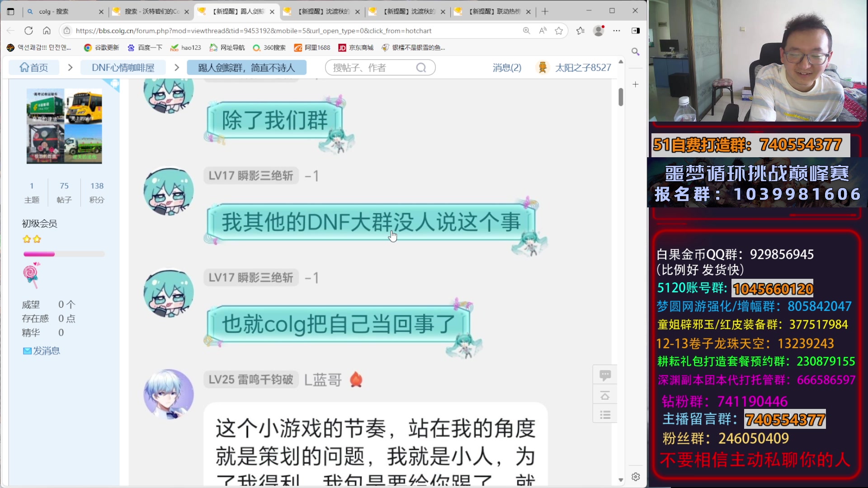Screen dimensions: 868x488
Task: Open the 网址导航 bookmark
Action: (227, 47)
